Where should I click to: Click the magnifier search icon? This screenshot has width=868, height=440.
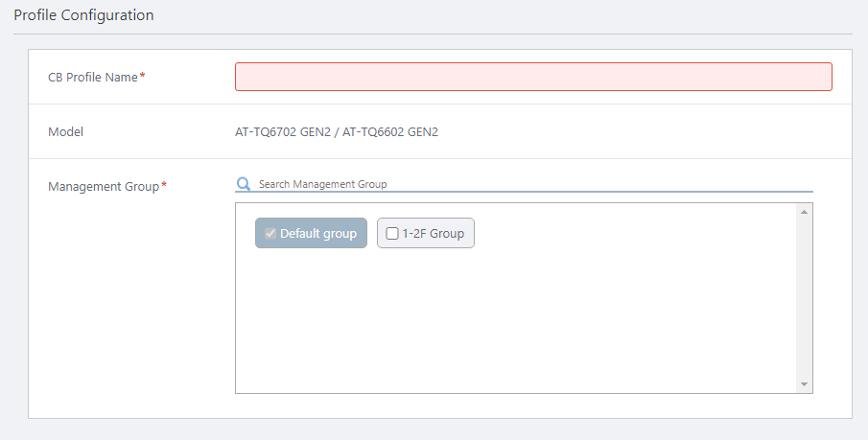point(244,183)
